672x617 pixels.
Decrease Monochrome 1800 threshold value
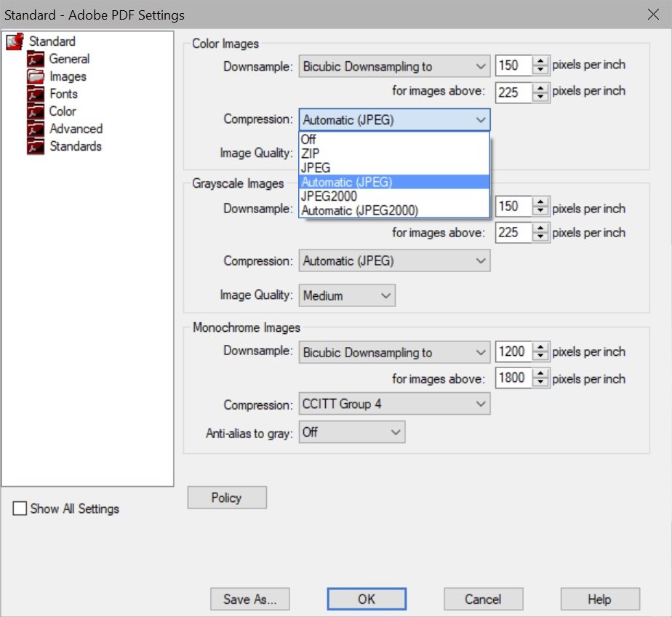coord(540,383)
